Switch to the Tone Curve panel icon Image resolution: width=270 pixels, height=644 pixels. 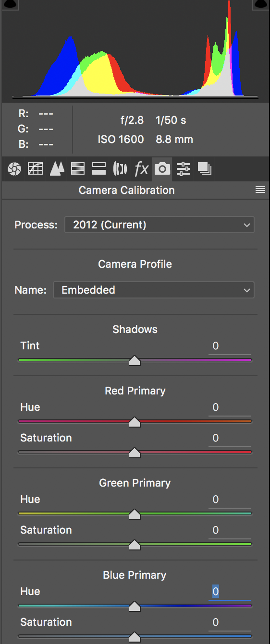(36, 169)
